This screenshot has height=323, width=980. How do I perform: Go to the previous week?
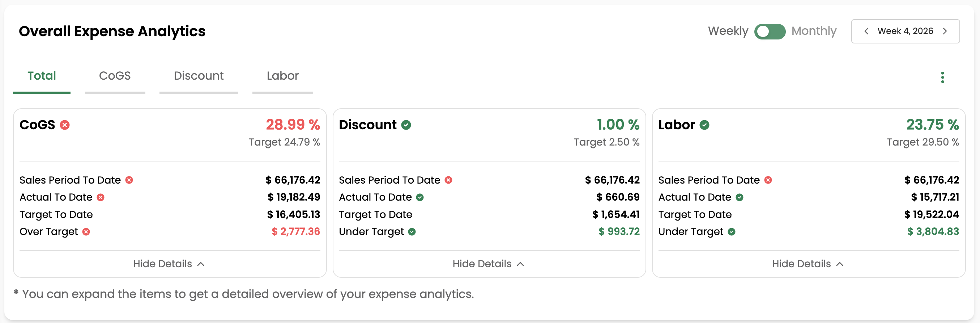click(x=866, y=31)
